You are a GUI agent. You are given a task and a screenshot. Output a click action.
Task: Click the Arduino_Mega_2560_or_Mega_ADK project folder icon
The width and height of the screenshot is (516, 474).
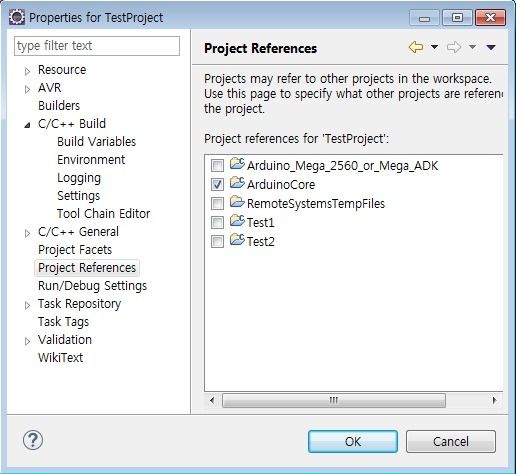(237, 164)
